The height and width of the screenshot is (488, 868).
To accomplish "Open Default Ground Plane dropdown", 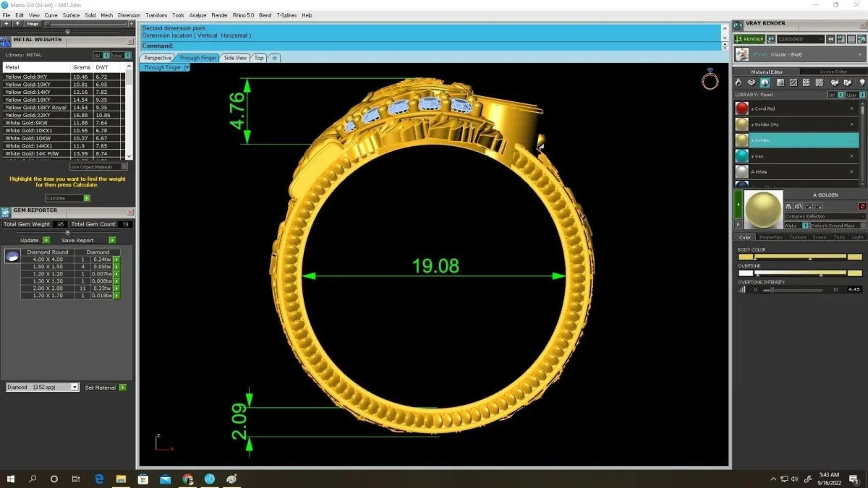I will [838, 226].
